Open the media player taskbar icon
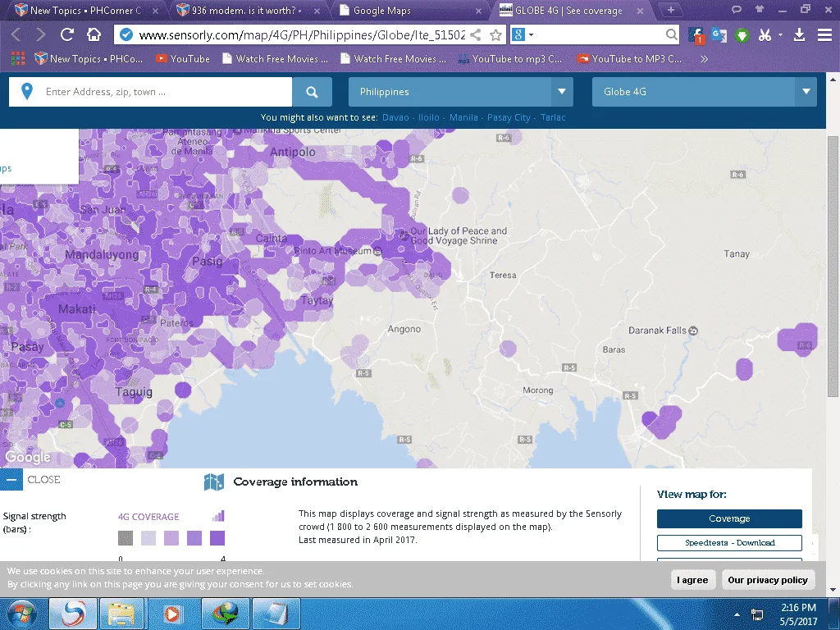This screenshot has height=630, width=840. 171,614
